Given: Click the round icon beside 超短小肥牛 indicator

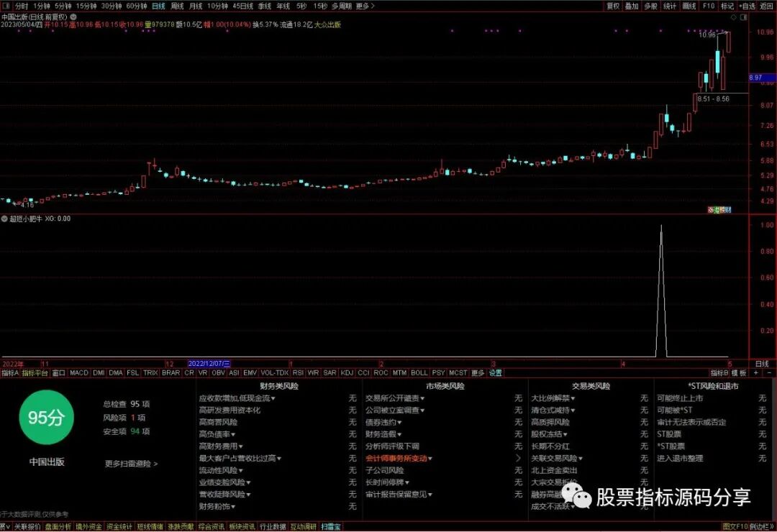Looking at the screenshot, I should click(4, 219).
